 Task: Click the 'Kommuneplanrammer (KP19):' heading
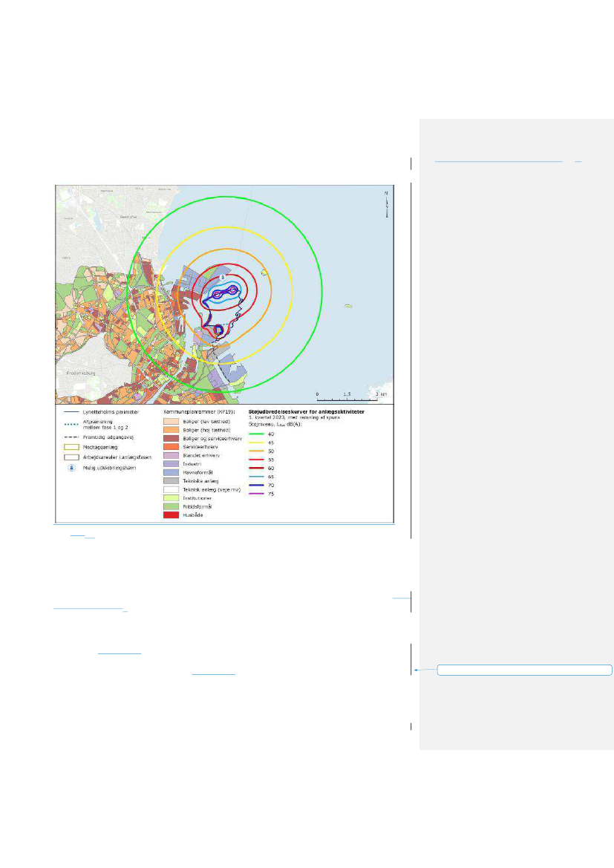tap(199, 412)
